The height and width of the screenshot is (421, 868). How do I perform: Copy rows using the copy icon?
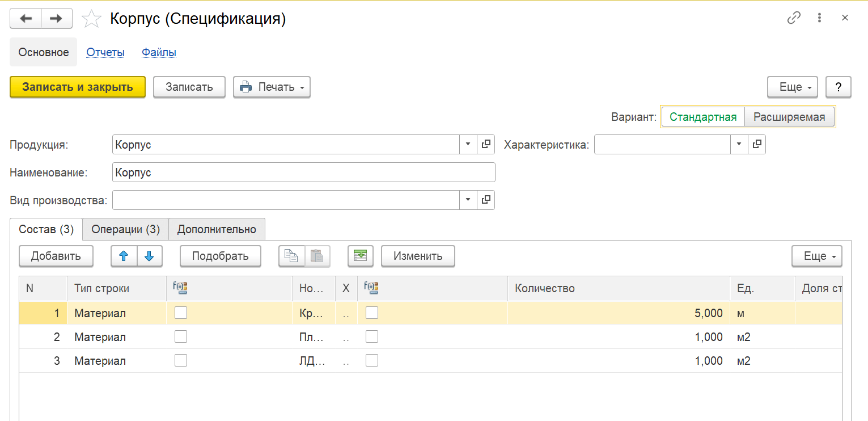tap(291, 256)
